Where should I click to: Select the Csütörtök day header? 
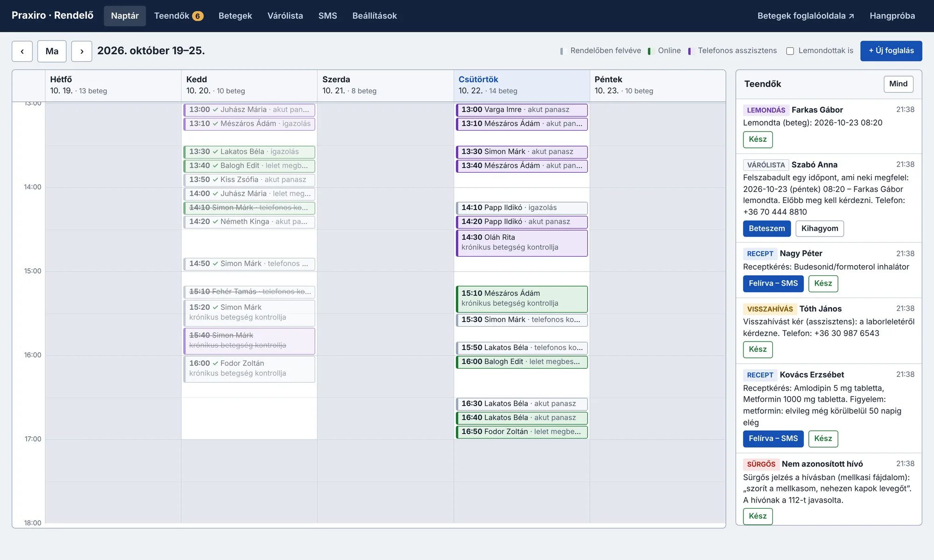[x=522, y=85]
